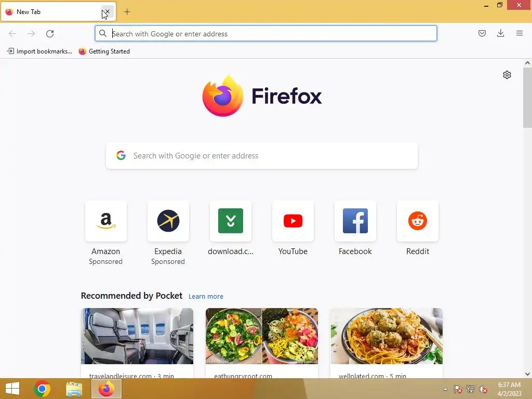
Task: Open the Windows Start button
Action: tap(12, 389)
